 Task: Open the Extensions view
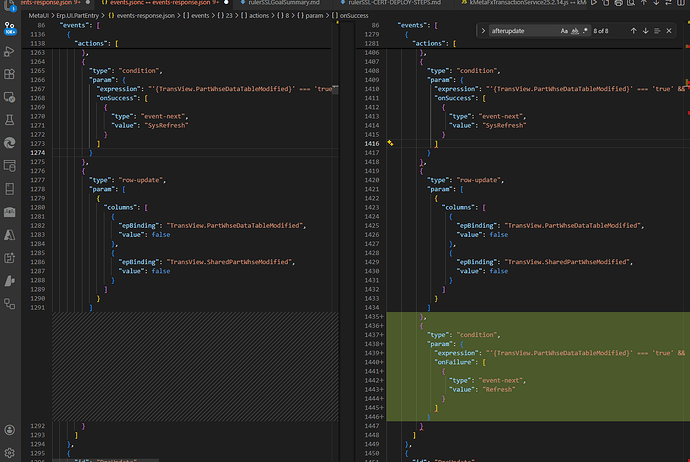[x=10, y=74]
